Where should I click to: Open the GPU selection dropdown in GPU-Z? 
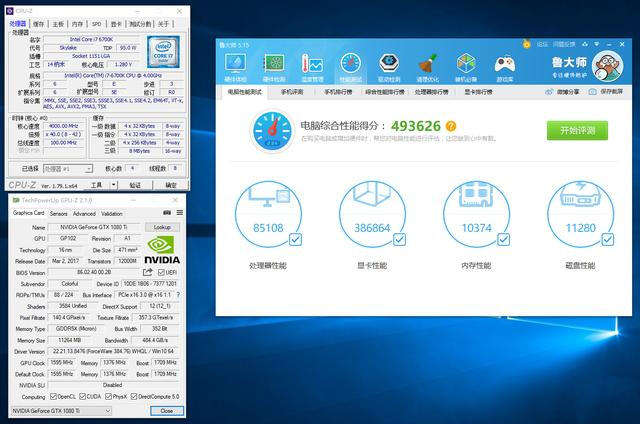click(61, 411)
